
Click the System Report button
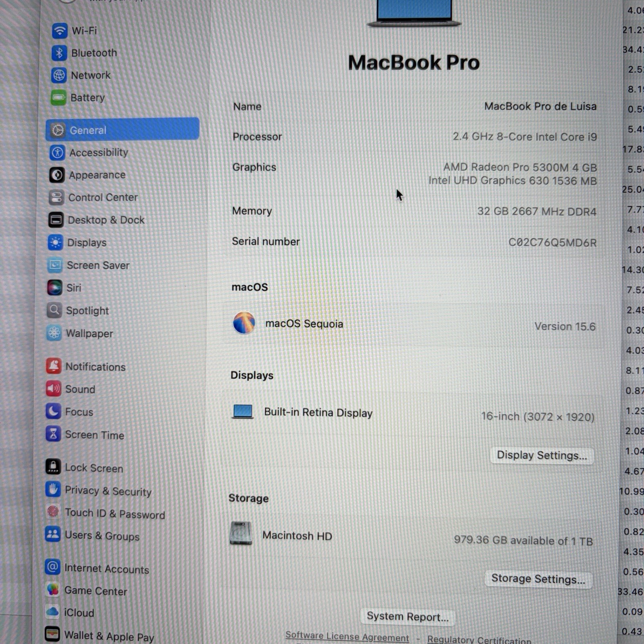(x=407, y=617)
